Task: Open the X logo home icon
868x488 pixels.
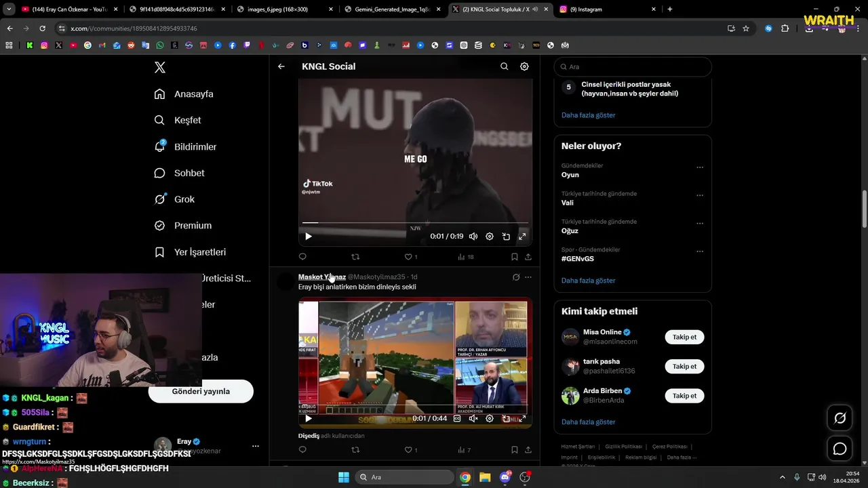Action: (159, 67)
